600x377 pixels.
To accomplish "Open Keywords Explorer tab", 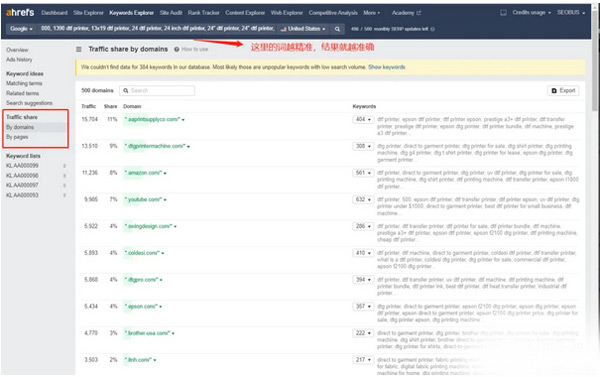I will (131, 13).
